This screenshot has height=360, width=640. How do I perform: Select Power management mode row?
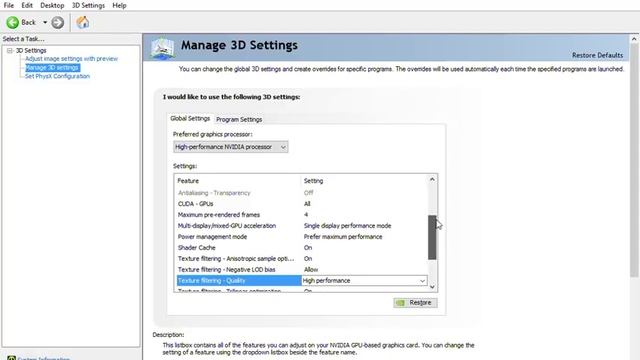[302, 237]
